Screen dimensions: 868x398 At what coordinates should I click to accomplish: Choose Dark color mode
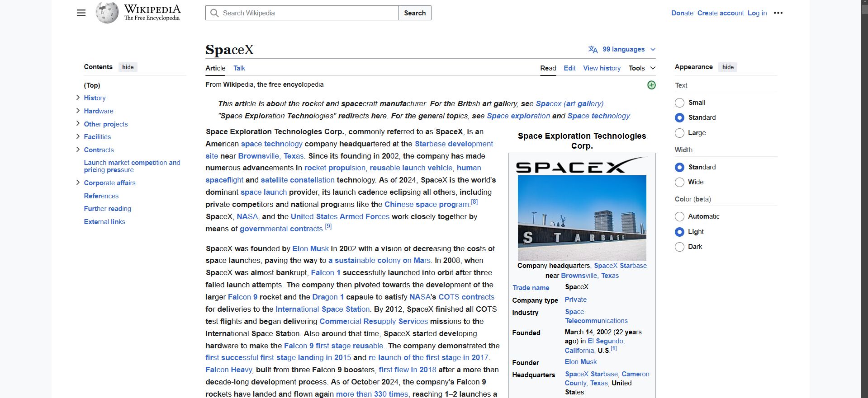pos(679,247)
